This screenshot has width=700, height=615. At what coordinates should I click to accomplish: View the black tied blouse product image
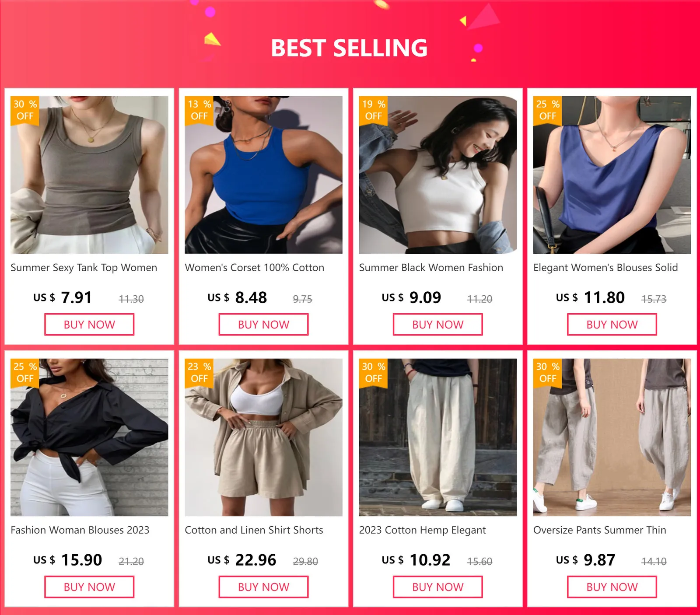tap(89, 437)
